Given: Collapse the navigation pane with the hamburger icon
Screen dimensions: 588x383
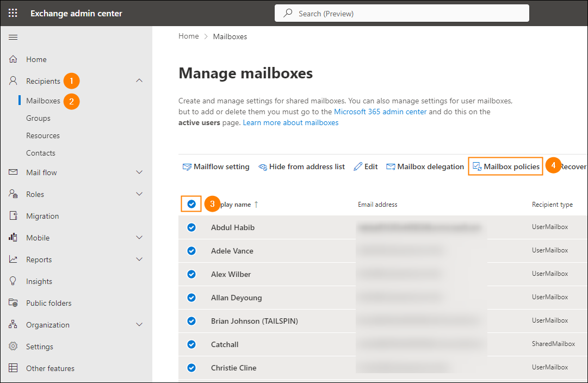Looking at the screenshot, I should (13, 37).
